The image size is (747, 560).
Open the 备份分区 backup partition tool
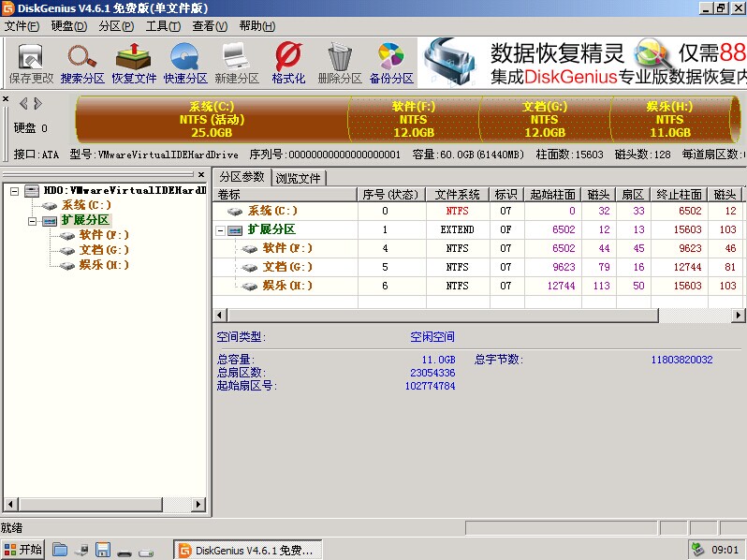pyautogui.click(x=391, y=63)
